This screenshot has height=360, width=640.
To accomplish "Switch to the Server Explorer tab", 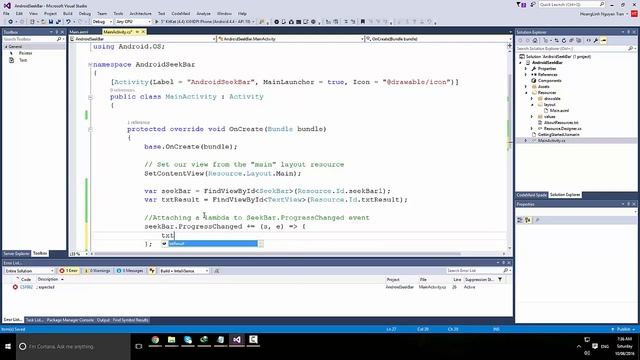I will pos(16,253).
